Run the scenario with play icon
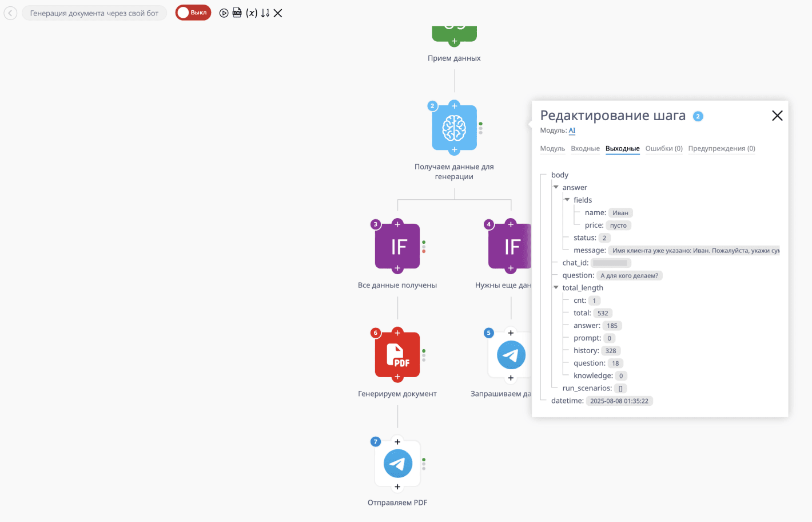812x522 pixels. coord(224,13)
